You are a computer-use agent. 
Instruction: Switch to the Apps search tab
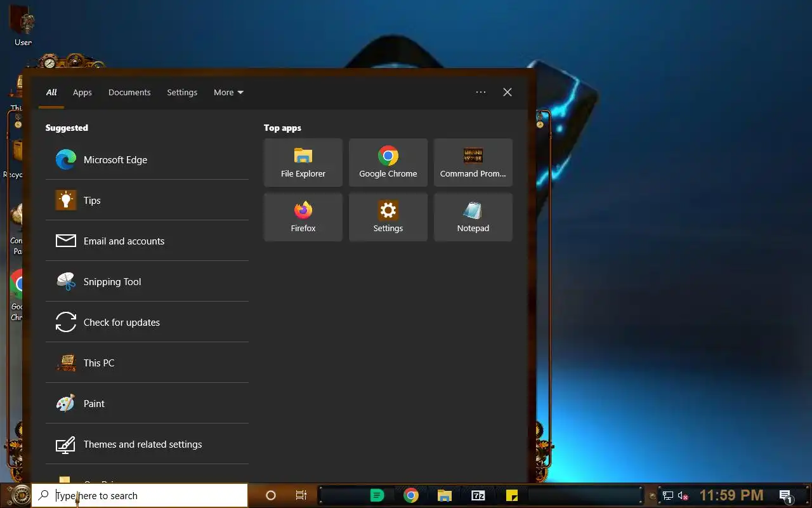82,92
